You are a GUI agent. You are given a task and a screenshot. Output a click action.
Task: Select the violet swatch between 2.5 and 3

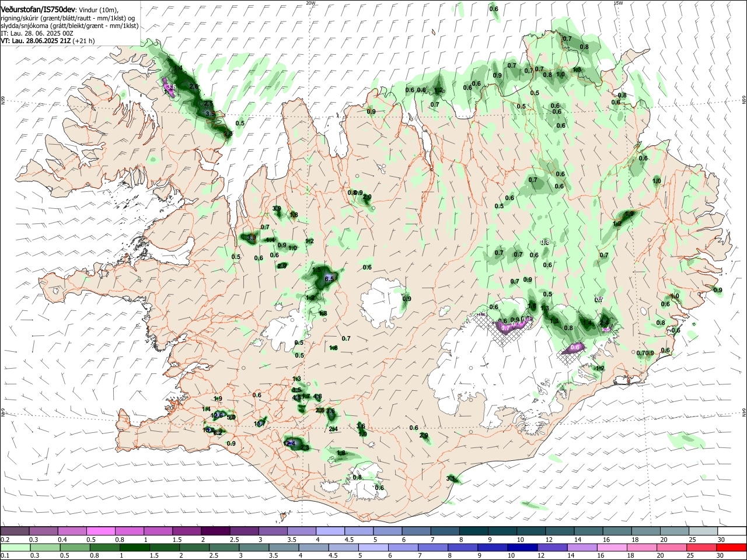tap(245, 531)
